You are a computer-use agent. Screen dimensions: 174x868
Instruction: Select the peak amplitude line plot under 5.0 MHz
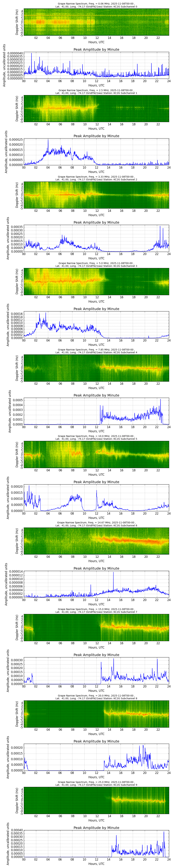coord(96,324)
